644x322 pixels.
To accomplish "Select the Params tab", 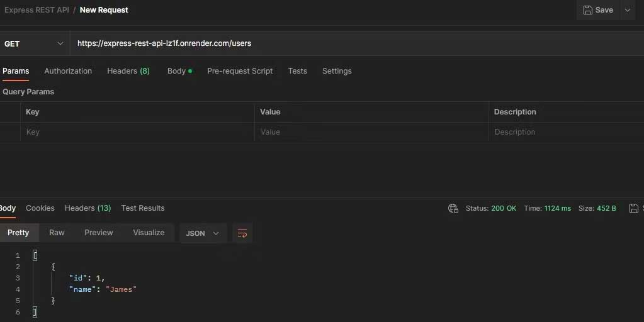I will [x=16, y=71].
